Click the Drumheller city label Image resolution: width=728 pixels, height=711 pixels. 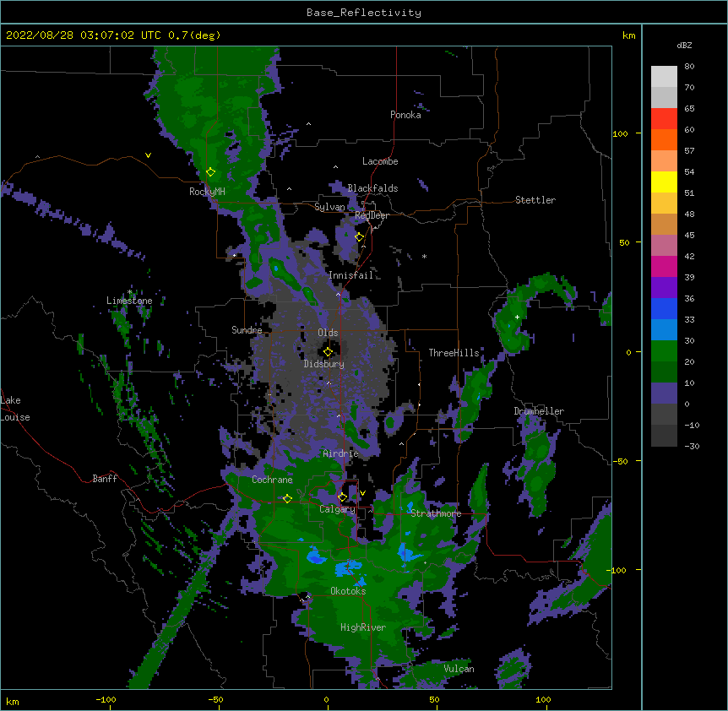point(539,411)
